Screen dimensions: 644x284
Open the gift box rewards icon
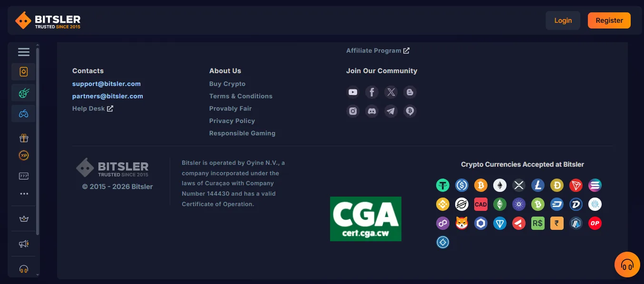click(x=24, y=138)
